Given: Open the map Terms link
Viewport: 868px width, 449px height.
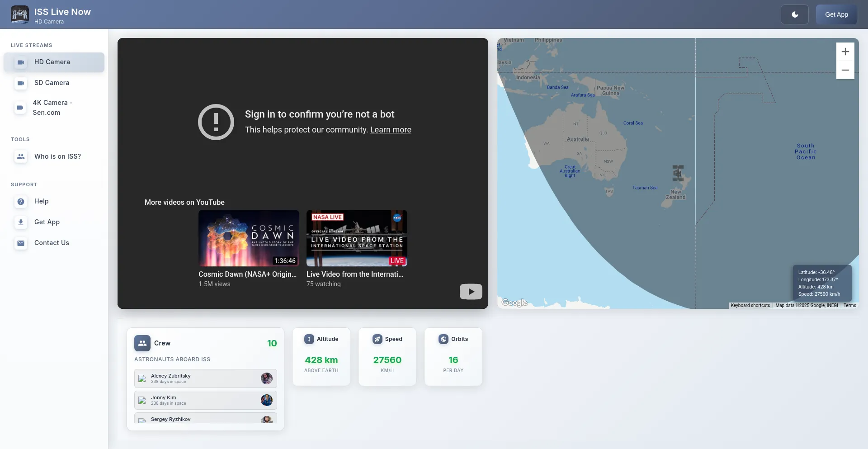Looking at the screenshot, I should (849, 306).
